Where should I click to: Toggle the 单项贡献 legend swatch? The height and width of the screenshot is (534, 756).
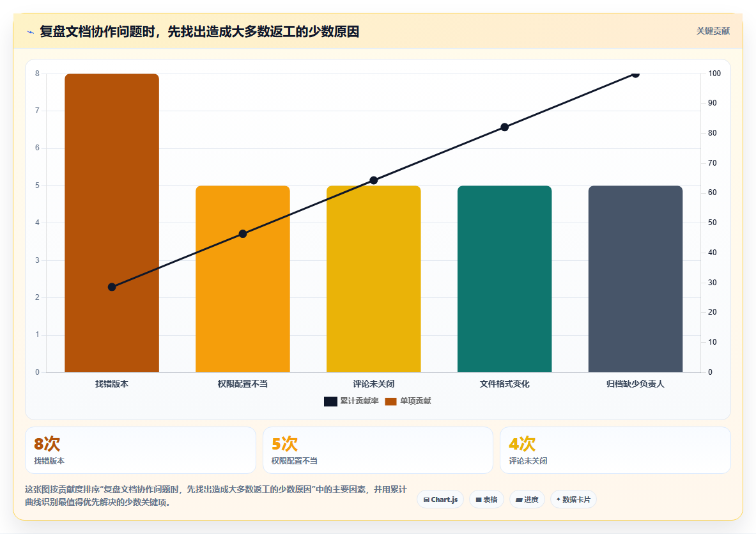click(x=390, y=402)
